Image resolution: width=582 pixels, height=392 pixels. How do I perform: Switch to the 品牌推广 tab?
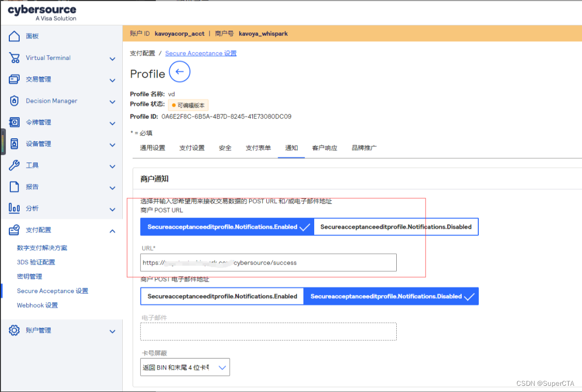tap(364, 148)
